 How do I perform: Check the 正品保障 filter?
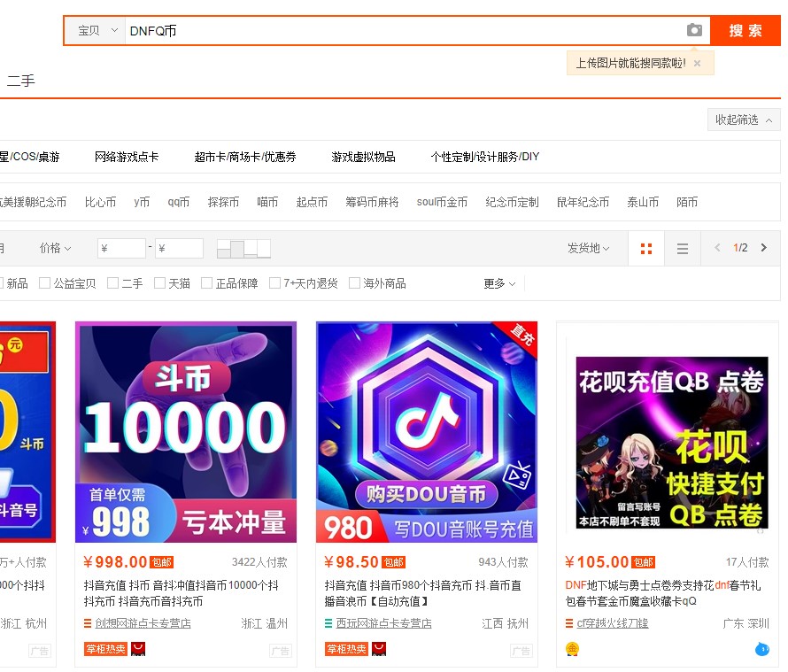pyautogui.click(x=206, y=283)
